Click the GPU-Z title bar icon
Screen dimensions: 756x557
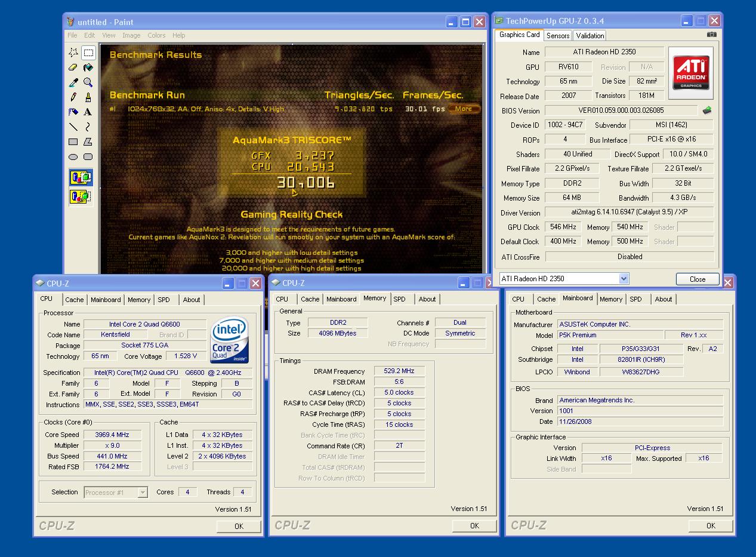[499, 20]
